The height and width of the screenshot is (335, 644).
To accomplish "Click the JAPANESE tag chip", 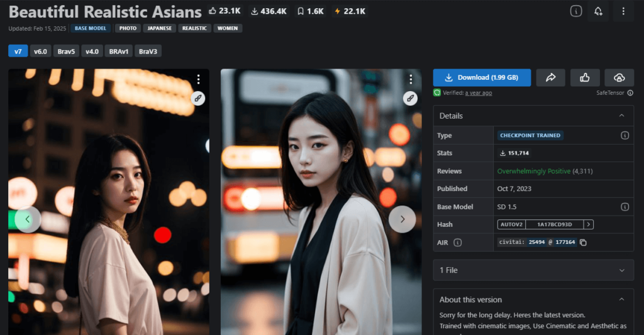I will coord(159,28).
